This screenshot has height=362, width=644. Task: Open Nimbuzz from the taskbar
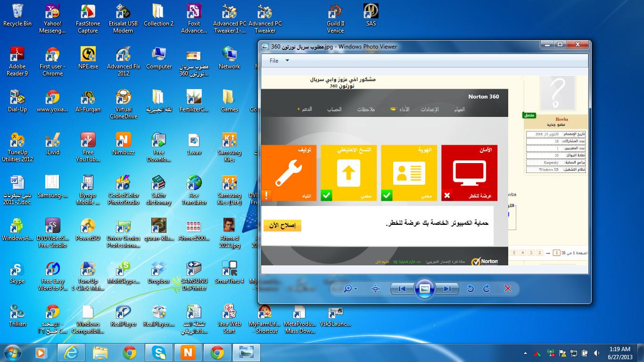coord(188,352)
